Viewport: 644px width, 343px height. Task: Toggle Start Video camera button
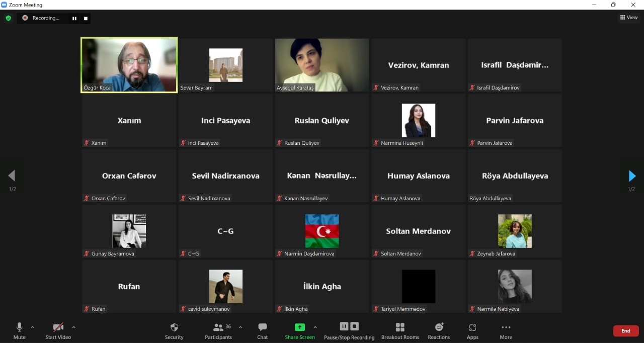click(x=58, y=330)
